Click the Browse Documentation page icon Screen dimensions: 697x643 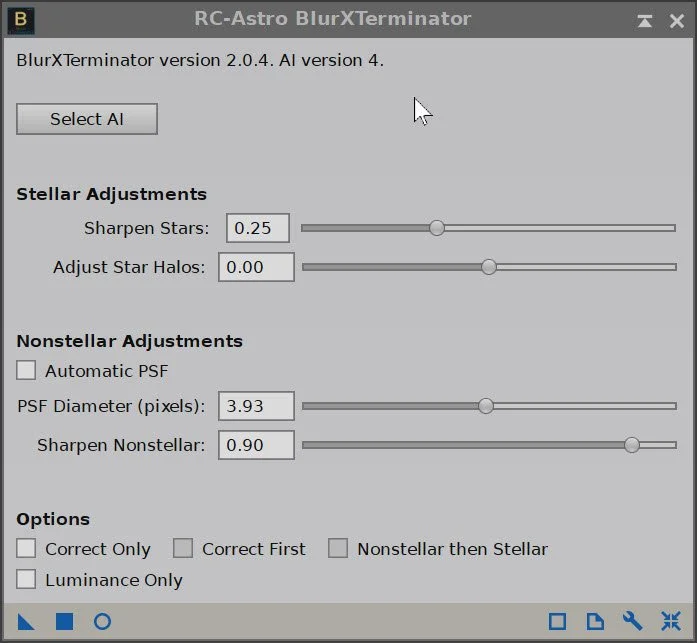coord(595,622)
